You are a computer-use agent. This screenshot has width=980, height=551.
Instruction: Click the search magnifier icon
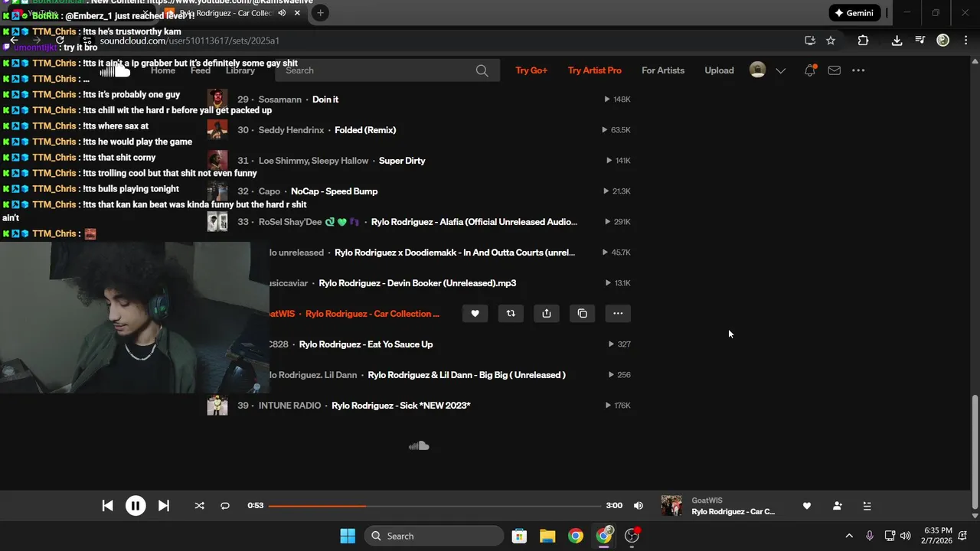pos(482,70)
